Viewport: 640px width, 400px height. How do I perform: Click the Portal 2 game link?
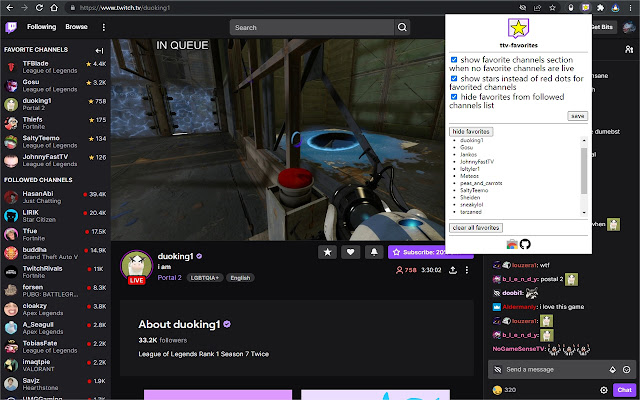169,278
